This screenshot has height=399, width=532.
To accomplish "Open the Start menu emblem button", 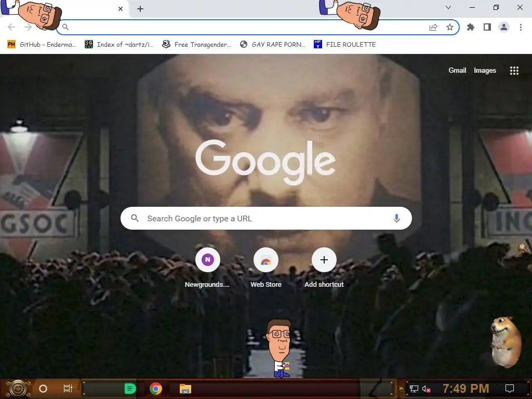I will pos(18,389).
